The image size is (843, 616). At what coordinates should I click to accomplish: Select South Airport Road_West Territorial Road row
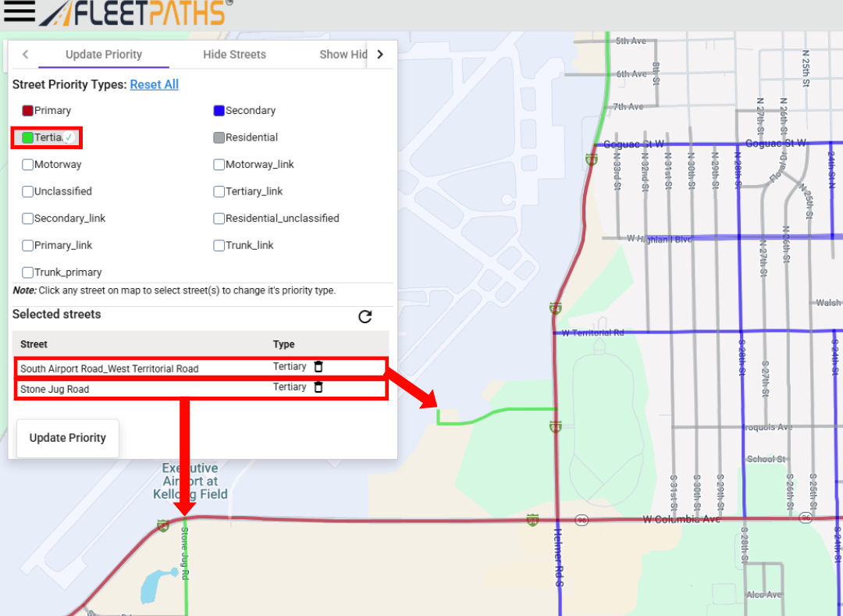(109, 369)
